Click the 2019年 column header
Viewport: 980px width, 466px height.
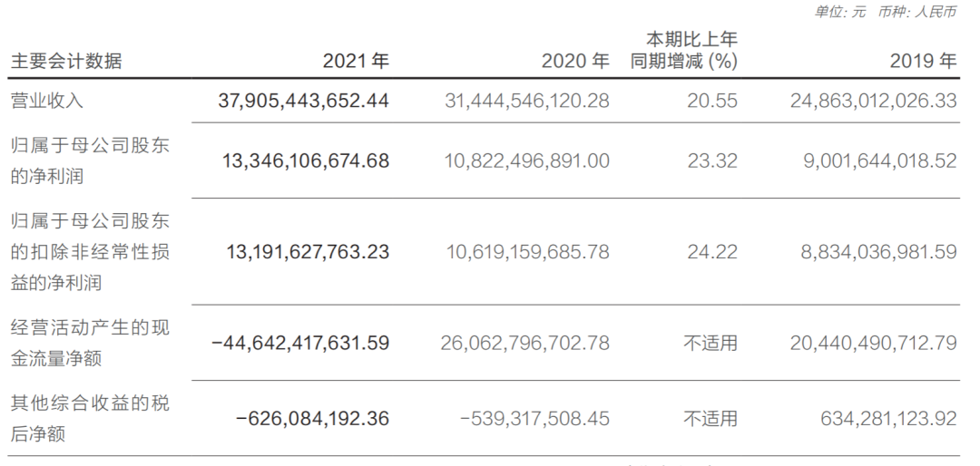[923, 62]
